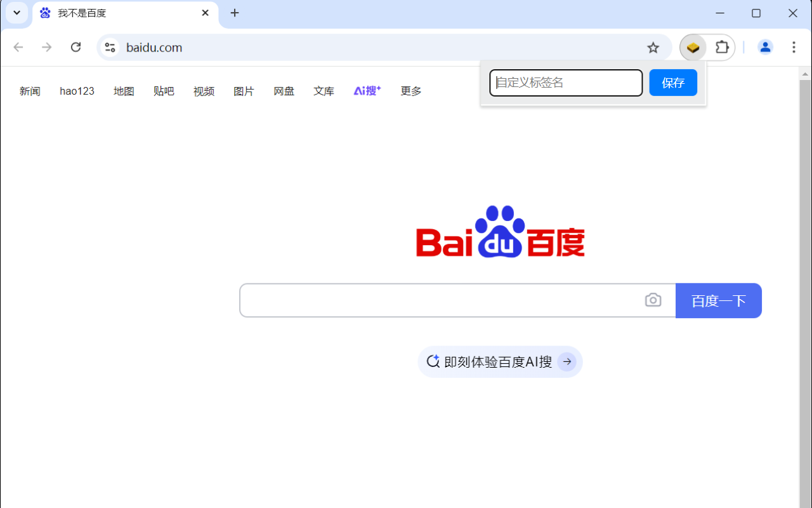Viewport: 812px width, 508px height.
Task: Open the tab search dropdown arrow
Action: (x=17, y=13)
